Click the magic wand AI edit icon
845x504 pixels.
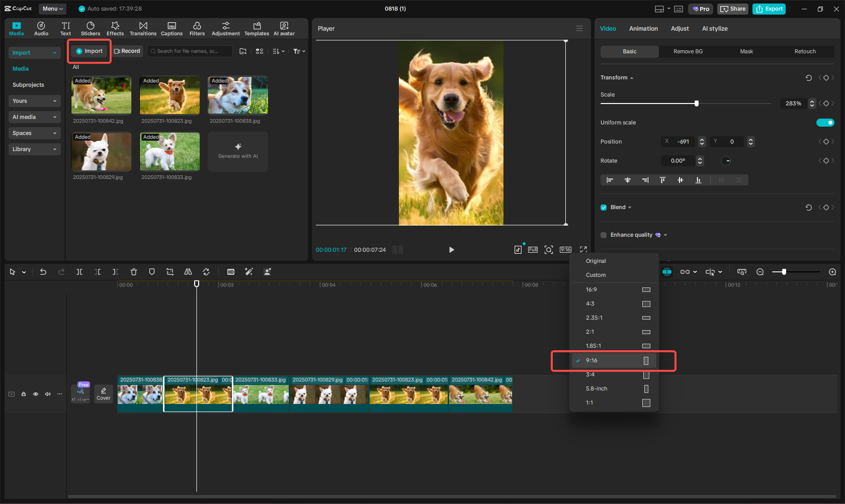(248, 272)
